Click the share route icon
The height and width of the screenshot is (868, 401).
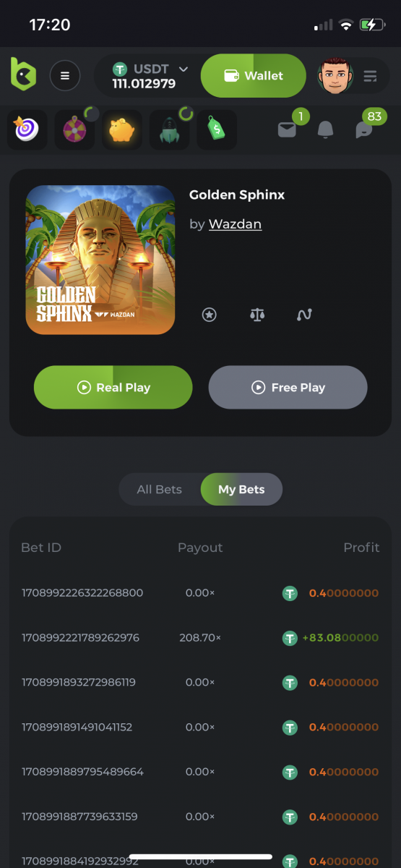pos(304,315)
